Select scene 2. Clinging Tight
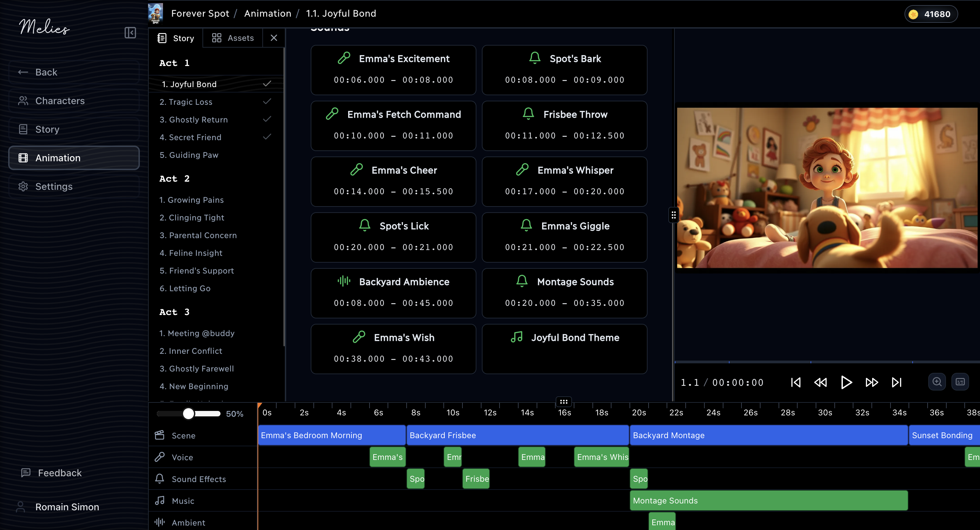 216,217
